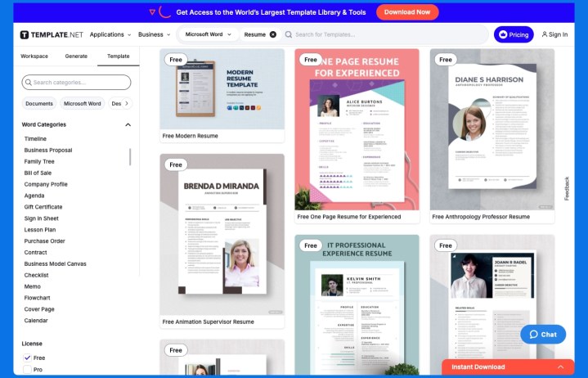Open the Sign In user icon
The image size is (588, 378).
[545, 34]
